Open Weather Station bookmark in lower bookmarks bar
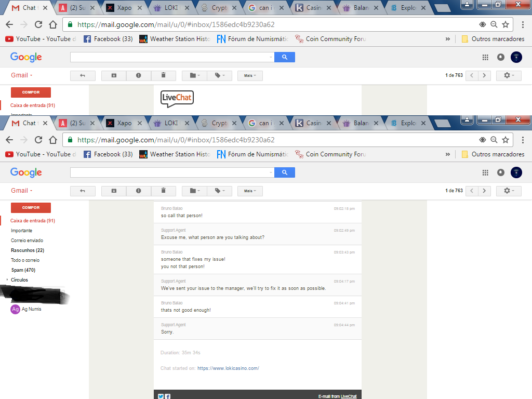Viewport: 532px width, 399px height. [175, 154]
